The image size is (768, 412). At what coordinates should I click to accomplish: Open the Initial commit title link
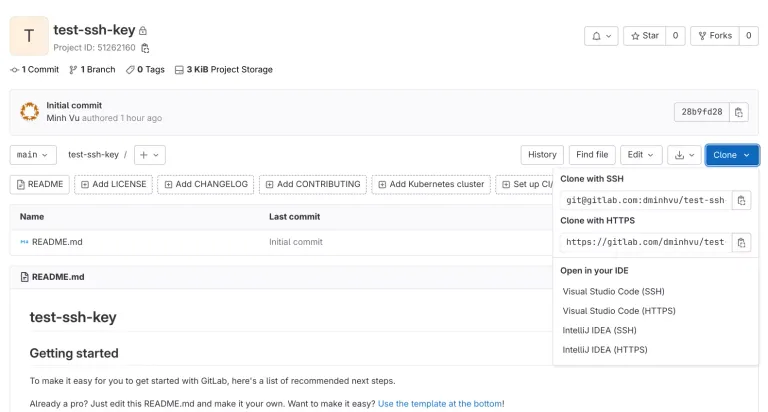tap(74, 105)
